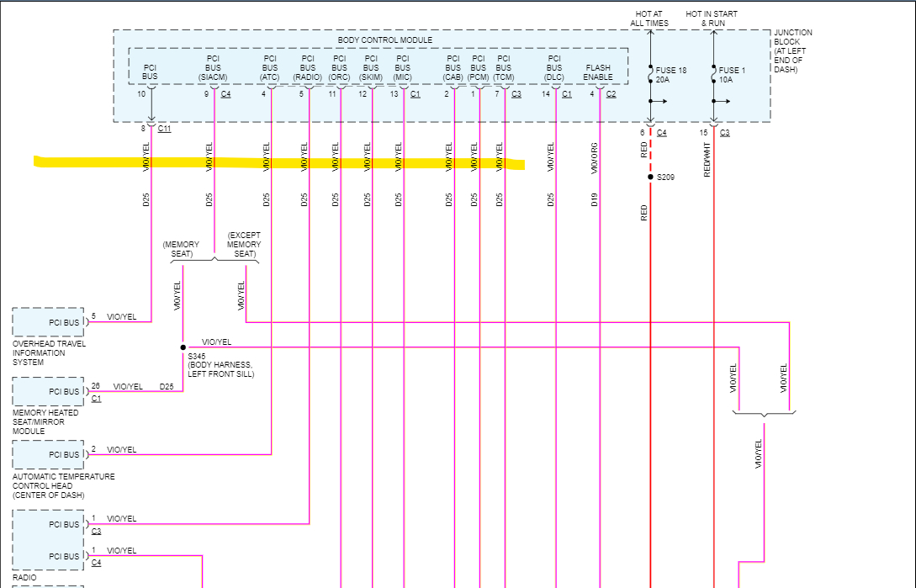The image size is (916, 588).
Task: Click the Radio C4 connector label
Action: tap(97, 563)
